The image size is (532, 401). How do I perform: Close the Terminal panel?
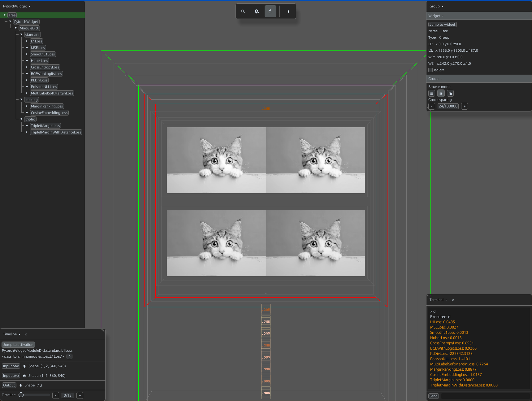[x=452, y=300]
